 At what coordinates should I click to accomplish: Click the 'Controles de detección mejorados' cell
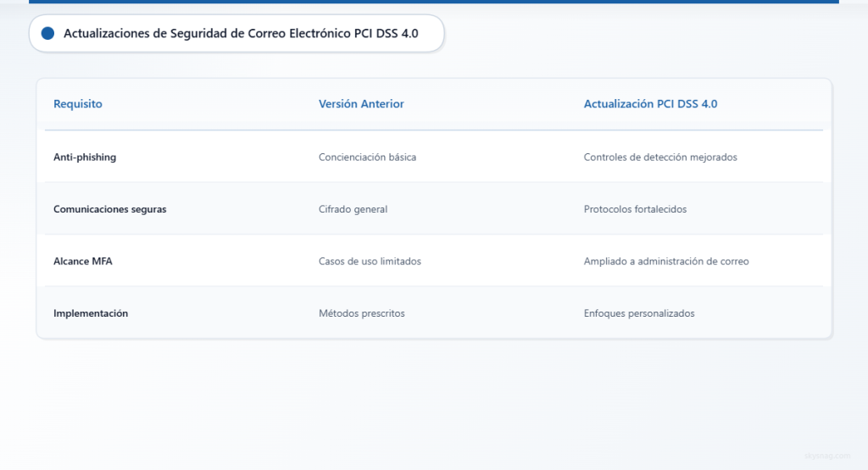(x=660, y=157)
